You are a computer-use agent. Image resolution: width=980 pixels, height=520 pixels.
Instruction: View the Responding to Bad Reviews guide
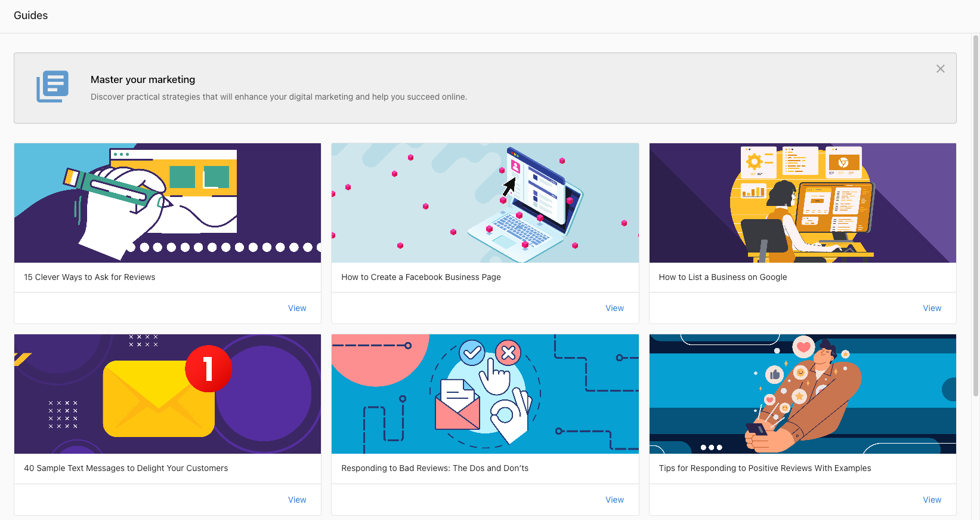[614, 500]
